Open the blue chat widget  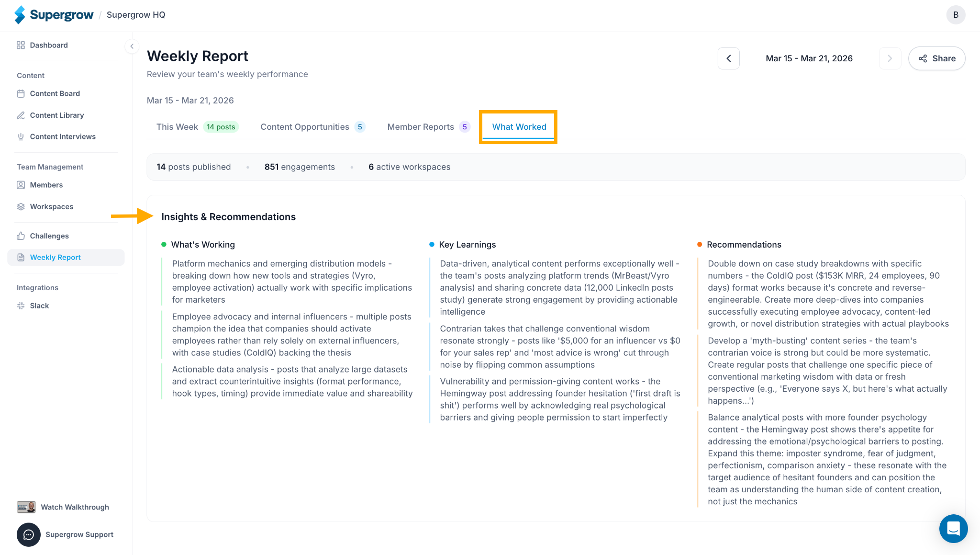[x=953, y=528]
